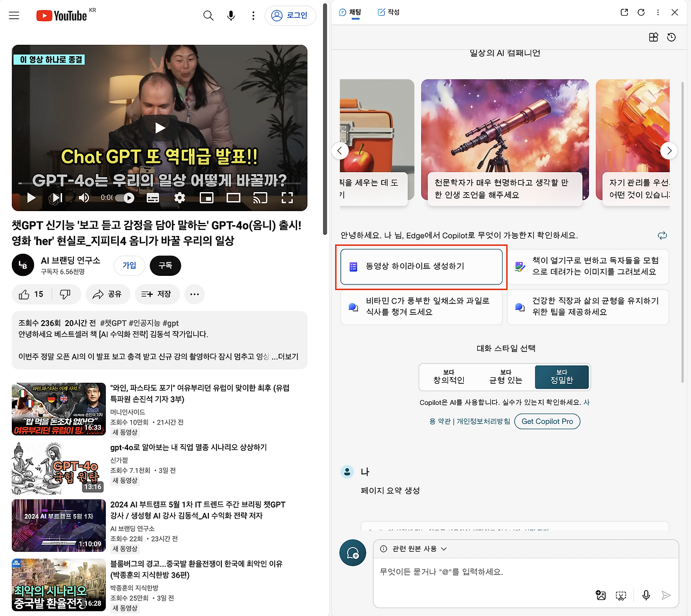Open the 머니인사이드 유럽 recommended video thumbnail
691x616 pixels.
pos(59,409)
